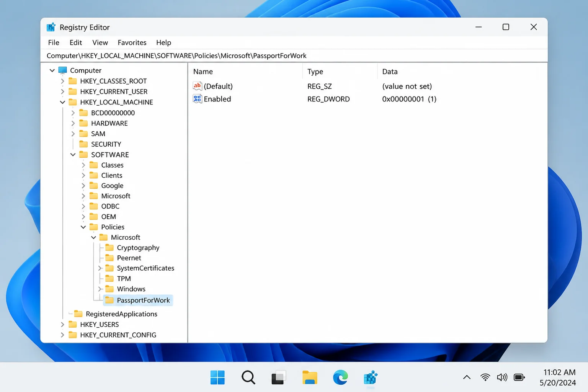Expand HKEY_CURRENT_USER hive
This screenshot has width=588, height=392.
pos(62,91)
